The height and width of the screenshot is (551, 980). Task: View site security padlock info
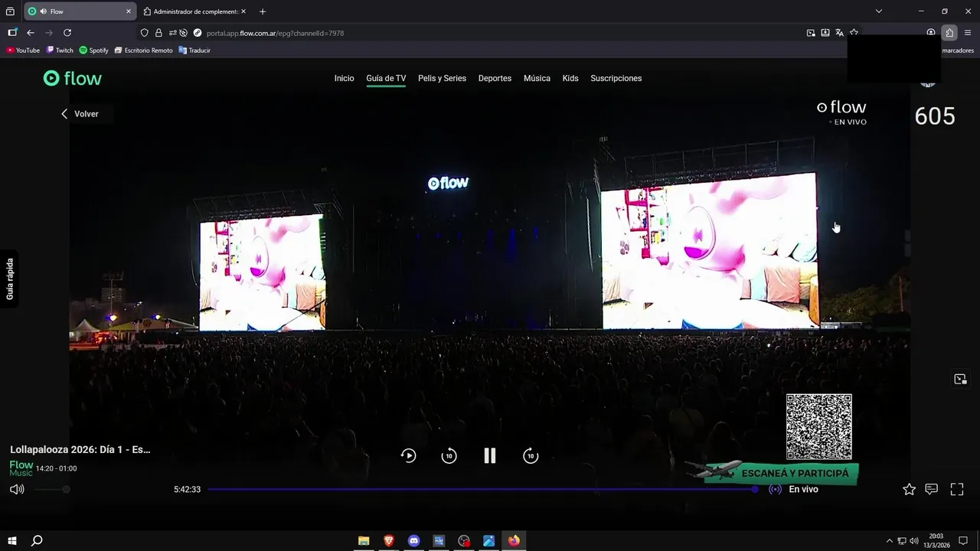[158, 33]
